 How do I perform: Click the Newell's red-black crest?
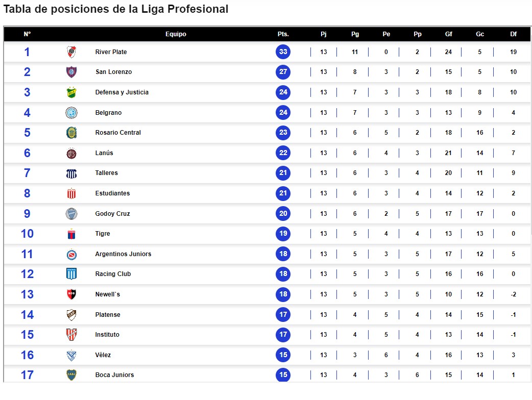click(71, 294)
